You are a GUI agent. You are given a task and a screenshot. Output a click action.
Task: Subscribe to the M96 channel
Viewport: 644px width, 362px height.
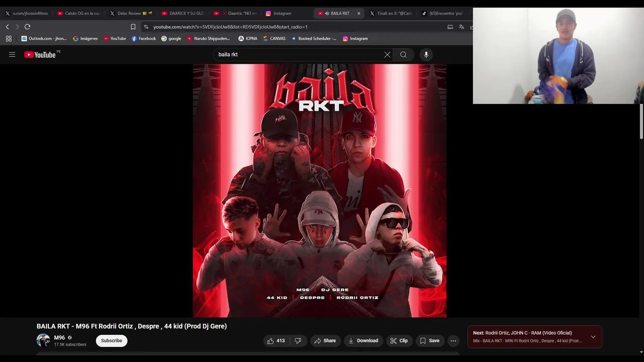point(111,341)
